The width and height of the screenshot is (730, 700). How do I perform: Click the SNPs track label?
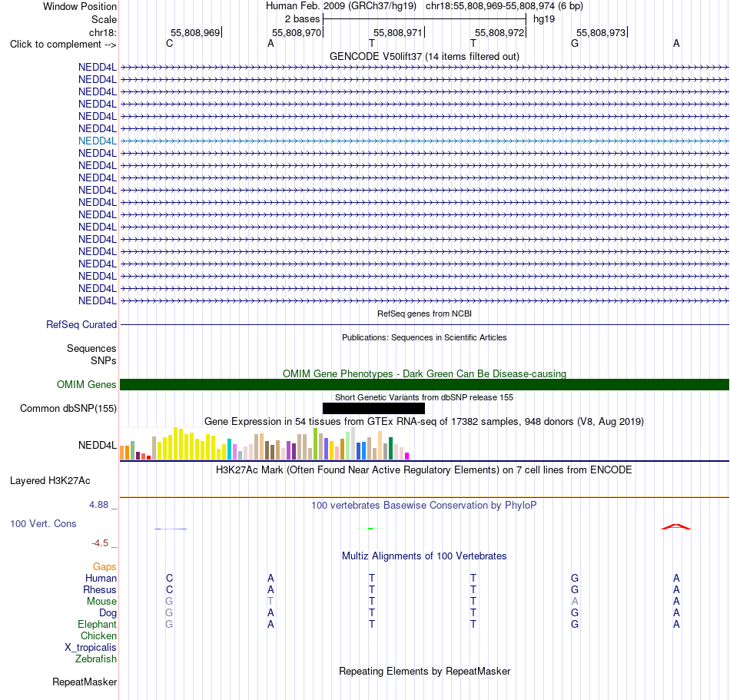104,360
